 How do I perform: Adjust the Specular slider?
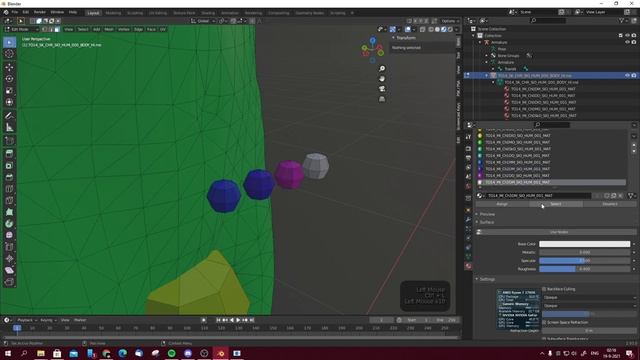(584, 260)
